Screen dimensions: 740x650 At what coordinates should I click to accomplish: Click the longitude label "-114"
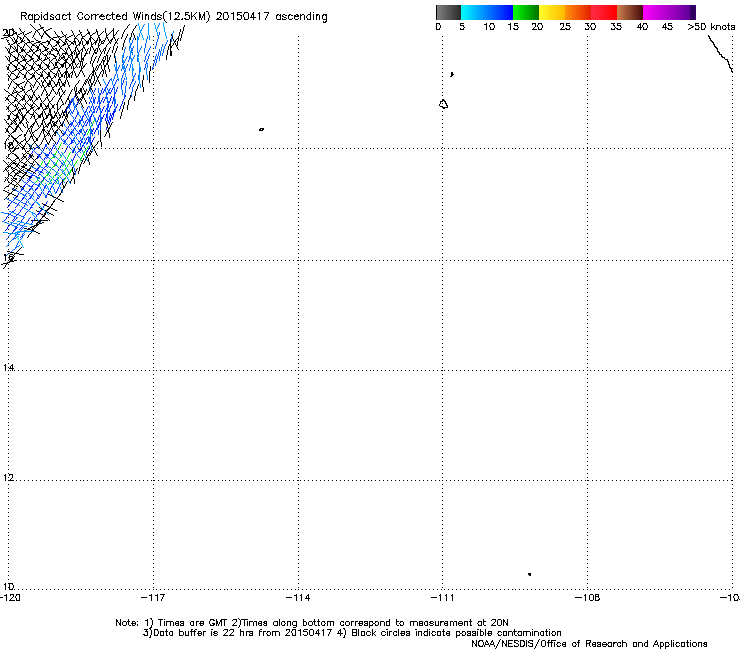[298, 598]
